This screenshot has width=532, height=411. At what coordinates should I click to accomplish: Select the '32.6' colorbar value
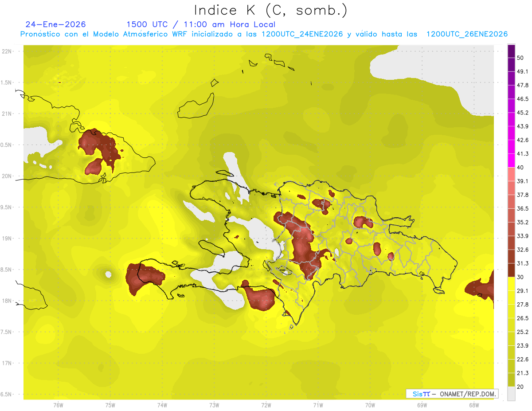point(523,250)
